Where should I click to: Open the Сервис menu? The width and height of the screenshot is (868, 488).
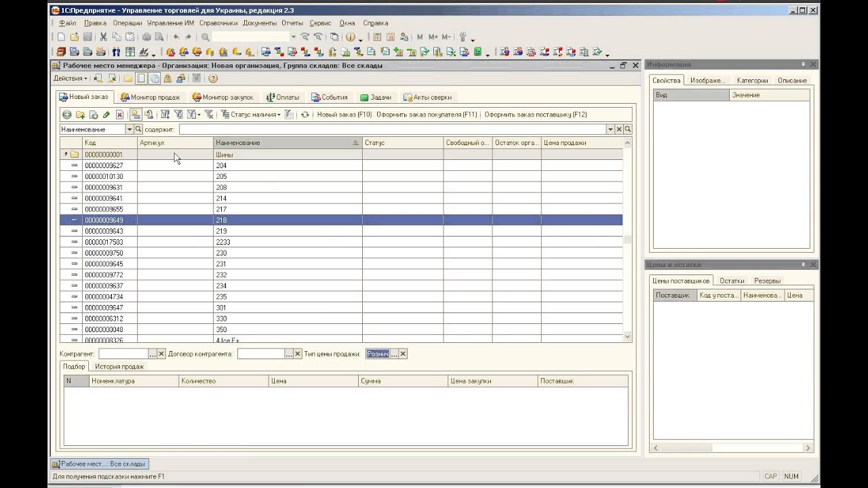pyautogui.click(x=320, y=23)
